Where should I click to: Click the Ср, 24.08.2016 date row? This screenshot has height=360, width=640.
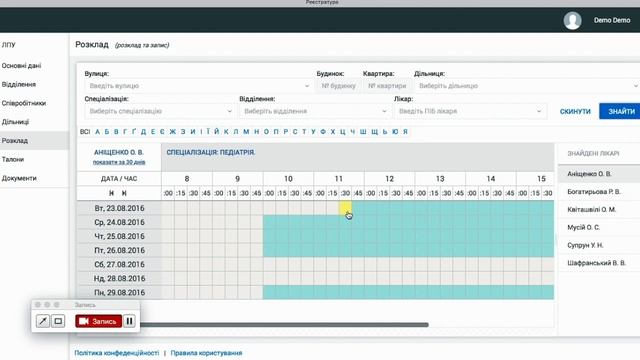coord(119,222)
